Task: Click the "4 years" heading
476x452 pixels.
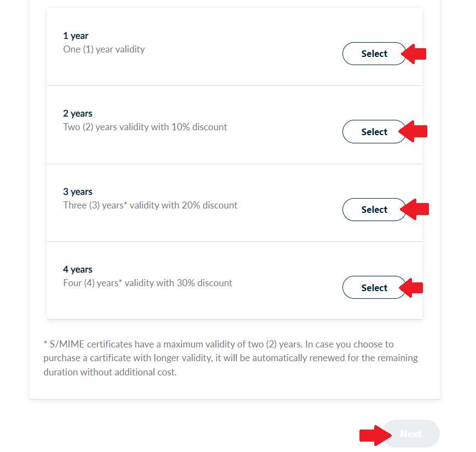Action: [78, 269]
